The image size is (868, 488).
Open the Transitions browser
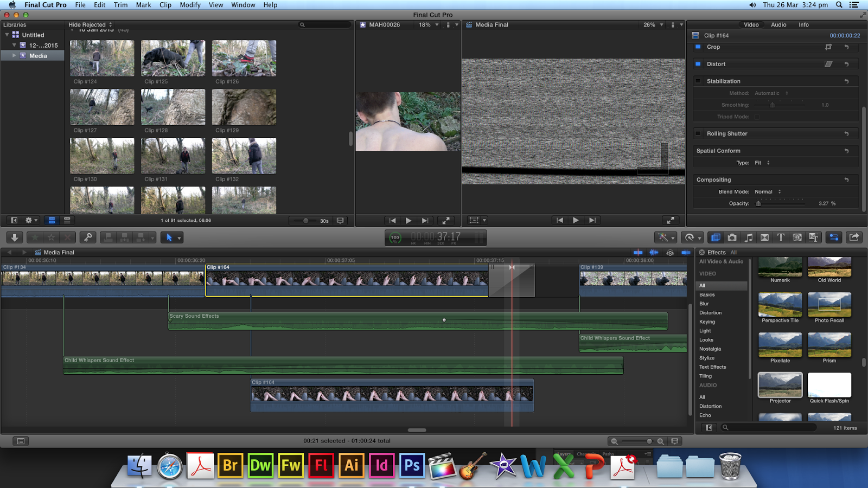(765, 237)
